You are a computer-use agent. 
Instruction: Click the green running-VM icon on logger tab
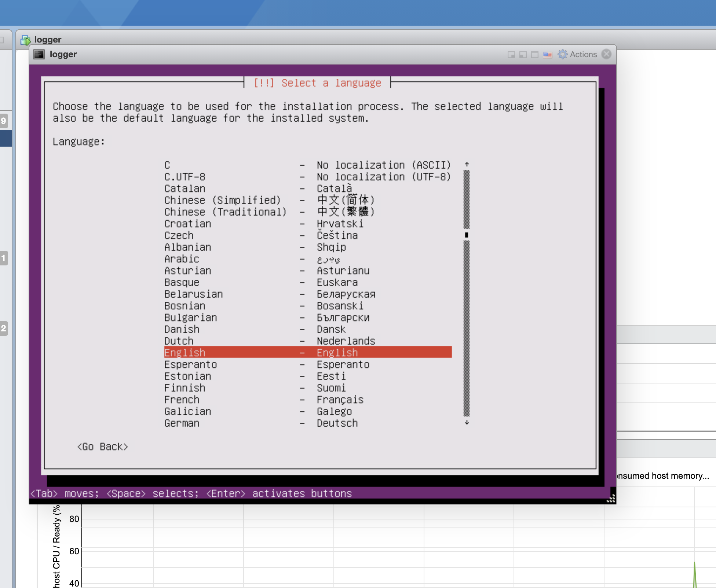(x=26, y=39)
